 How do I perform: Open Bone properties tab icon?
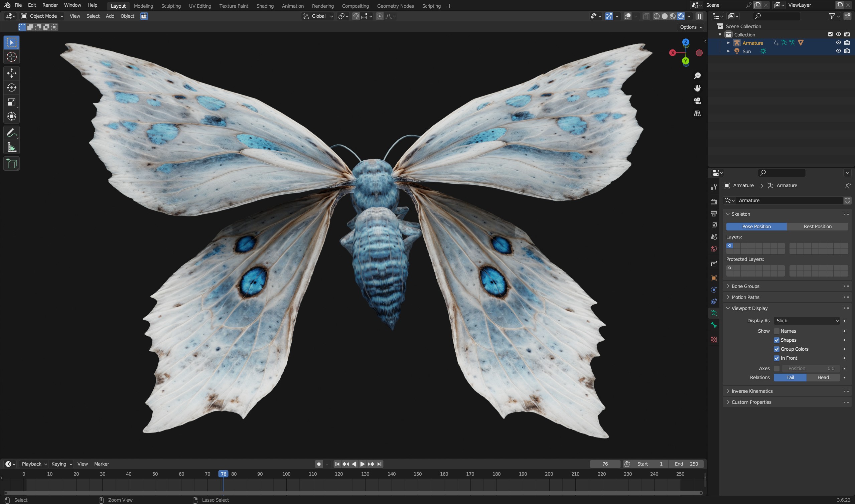[714, 325]
